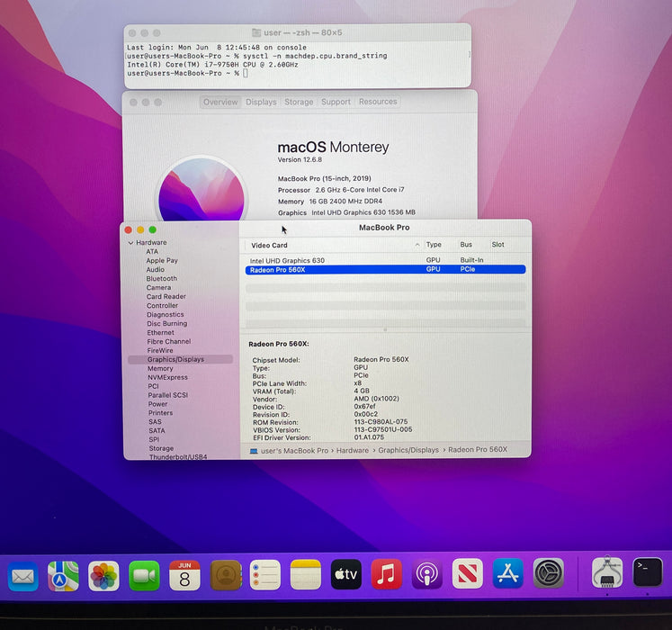The image size is (672, 630).
Task: Click the Bus column header
Action: click(466, 245)
